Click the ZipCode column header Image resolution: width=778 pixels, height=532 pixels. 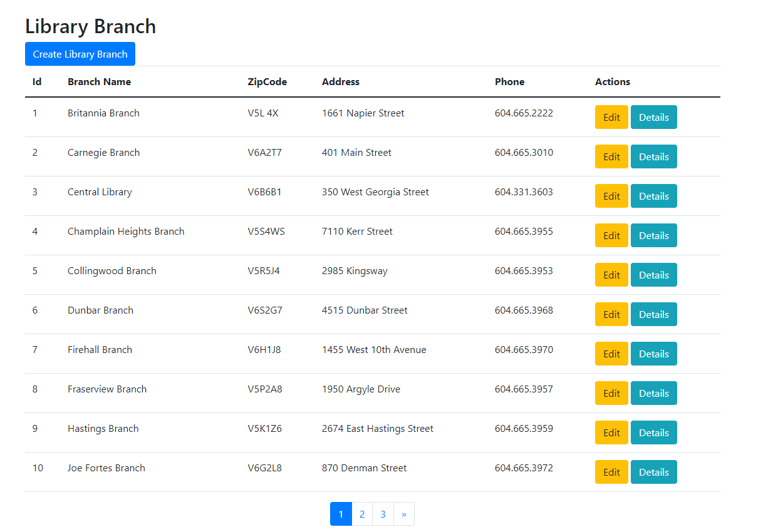point(267,81)
